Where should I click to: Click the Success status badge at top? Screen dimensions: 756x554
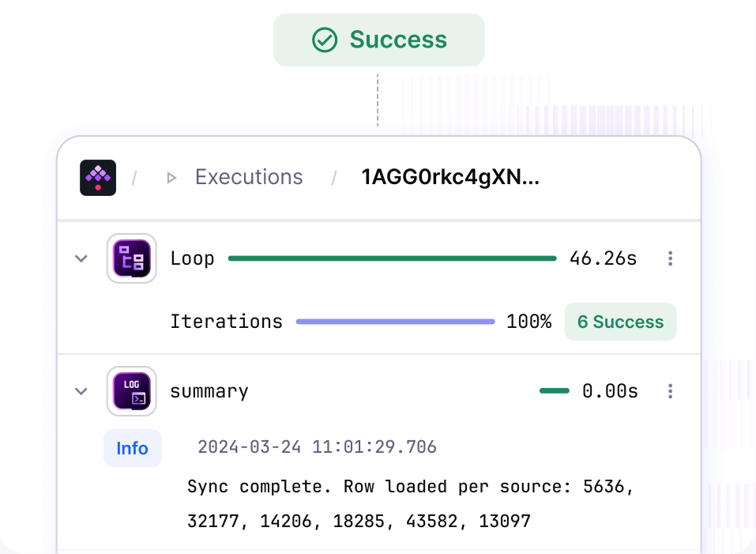[x=379, y=40]
